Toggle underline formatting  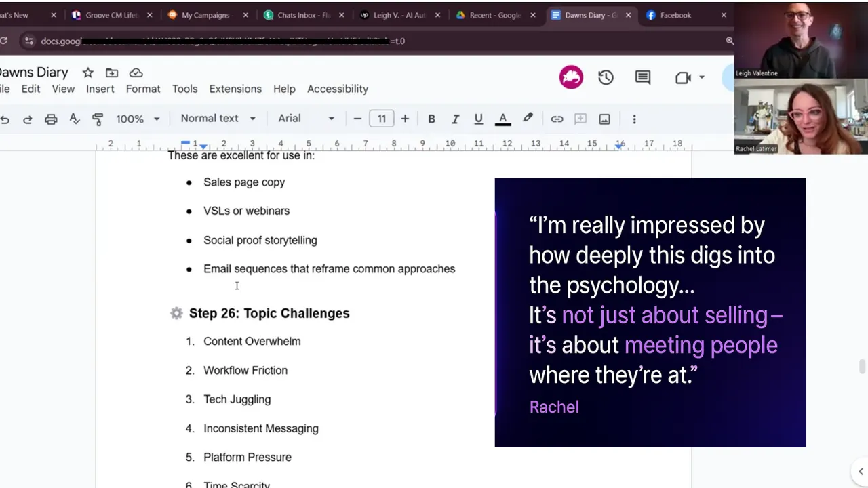point(479,119)
